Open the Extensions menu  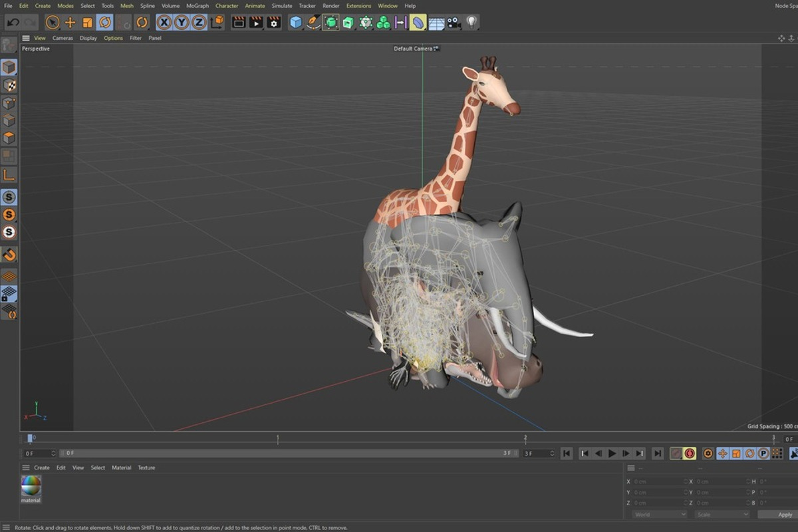[x=358, y=6]
